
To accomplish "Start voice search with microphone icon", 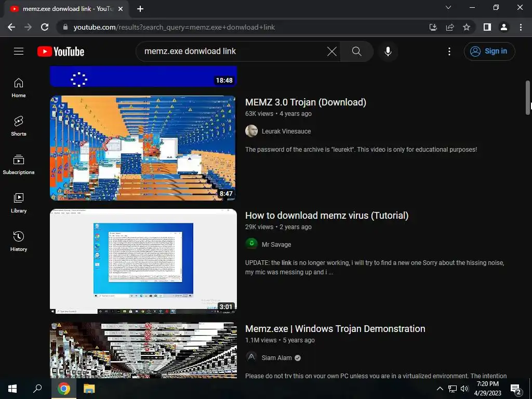I will pyautogui.click(x=388, y=51).
